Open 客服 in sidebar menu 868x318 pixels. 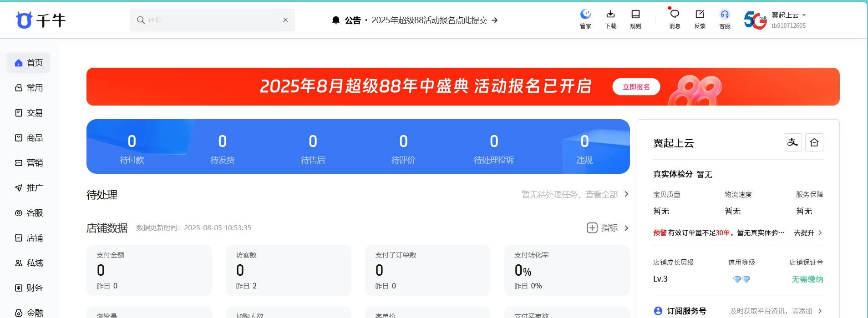pos(28,213)
